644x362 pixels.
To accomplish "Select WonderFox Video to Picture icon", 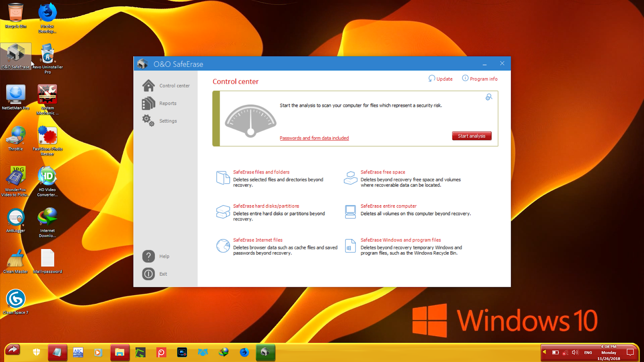I will click(x=16, y=181).
